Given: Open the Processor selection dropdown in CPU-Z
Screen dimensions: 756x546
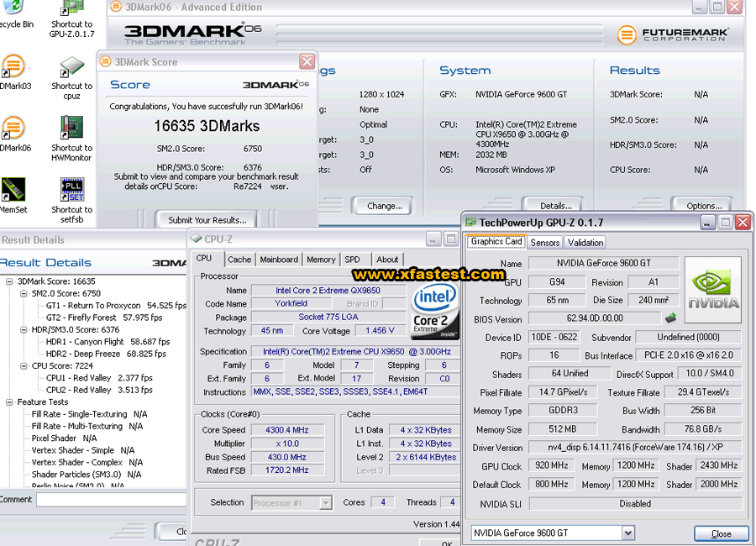Looking at the screenshot, I should click(326, 502).
